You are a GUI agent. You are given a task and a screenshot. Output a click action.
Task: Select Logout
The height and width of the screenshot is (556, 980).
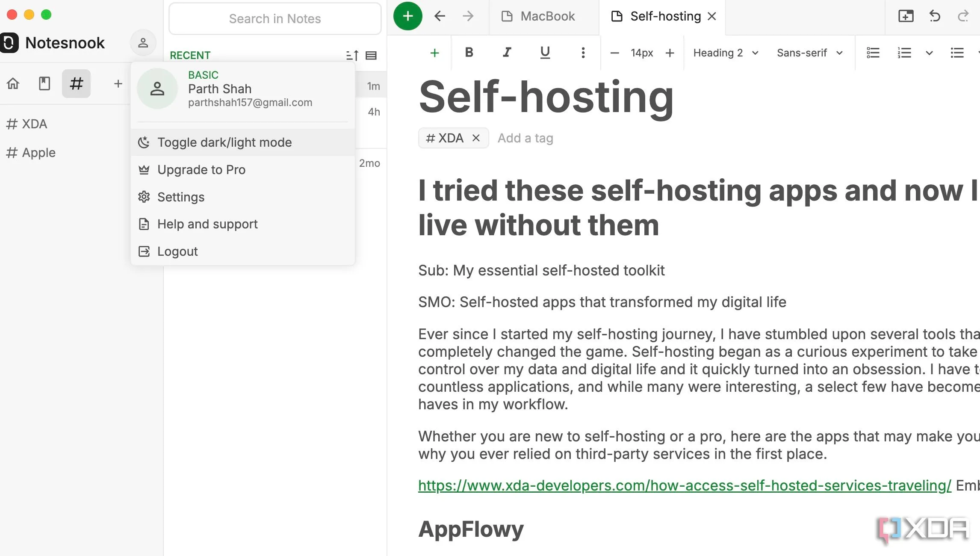click(243, 251)
